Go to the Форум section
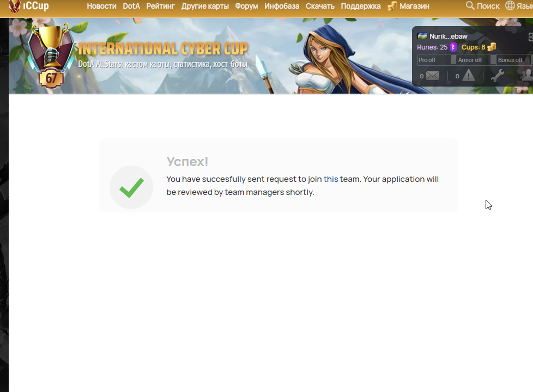The width and height of the screenshot is (533, 392). (x=246, y=6)
